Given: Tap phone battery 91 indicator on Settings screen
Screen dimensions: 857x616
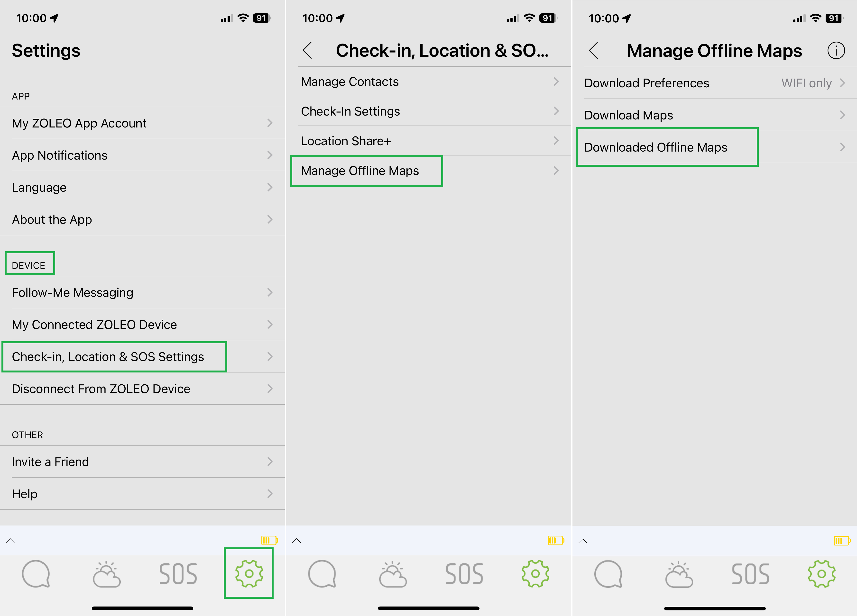Looking at the screenshot, I should [262, 18].
